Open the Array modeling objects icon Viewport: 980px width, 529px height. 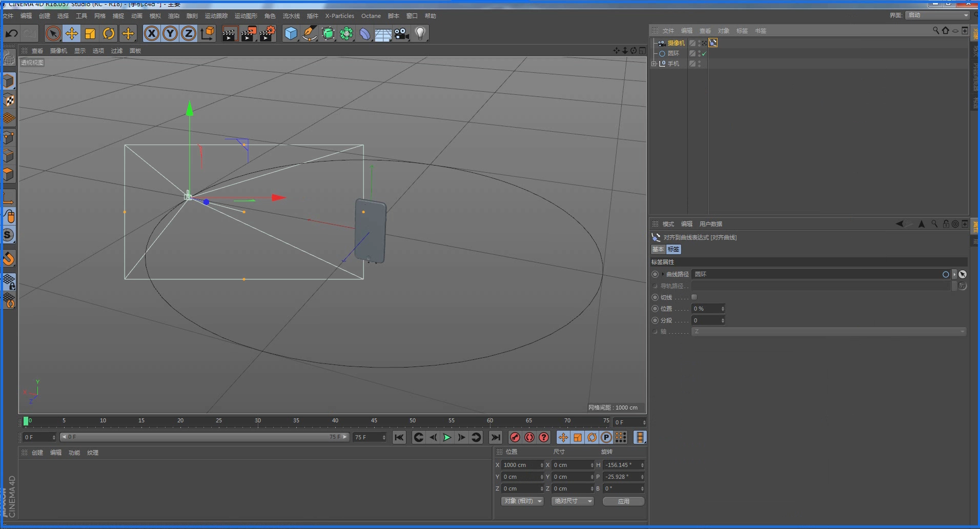click(346, 34)
